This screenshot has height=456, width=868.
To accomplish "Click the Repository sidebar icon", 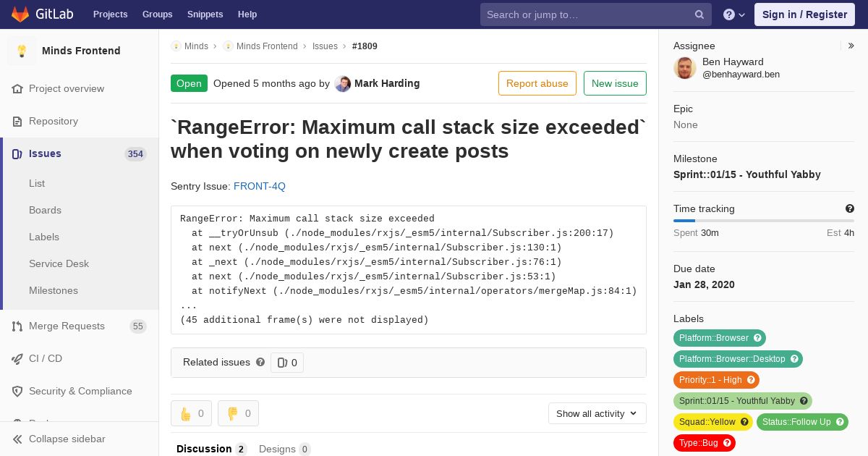I will coord(17,121).
